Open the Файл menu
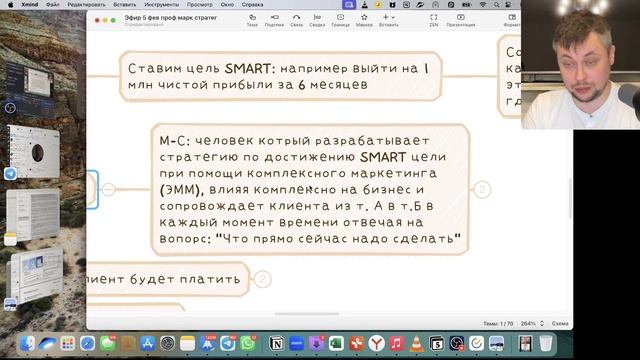This screenshot has width=640, height=360. (x=52, y=4)
